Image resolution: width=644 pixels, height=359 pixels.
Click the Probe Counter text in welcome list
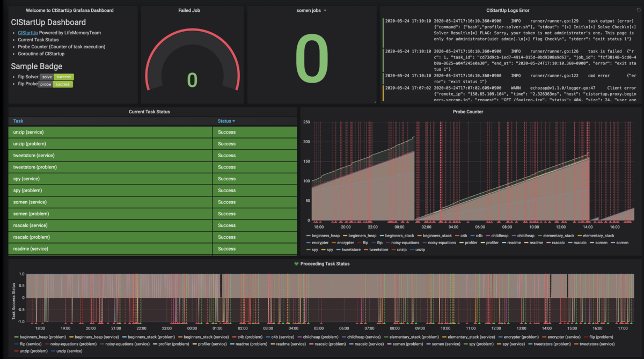pos(62,47)
